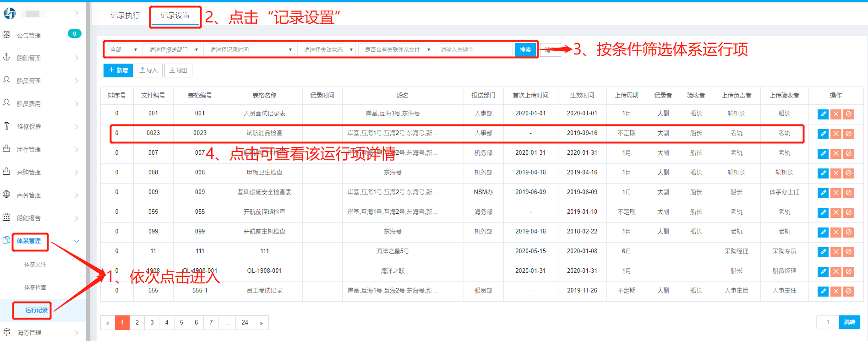Click the edit pencil icon for 人员面试记录表 row

click(x=823, y=114)
